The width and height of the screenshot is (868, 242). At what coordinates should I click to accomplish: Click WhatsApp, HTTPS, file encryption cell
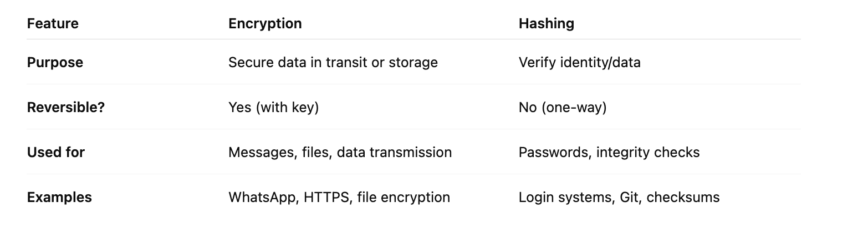(x=339, y=197)
